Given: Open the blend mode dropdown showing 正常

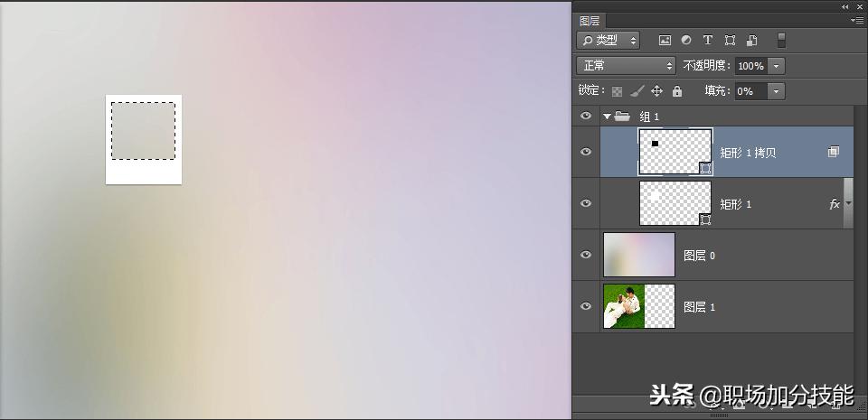Looking at the screenshot, I should click(x=626, y=66).
